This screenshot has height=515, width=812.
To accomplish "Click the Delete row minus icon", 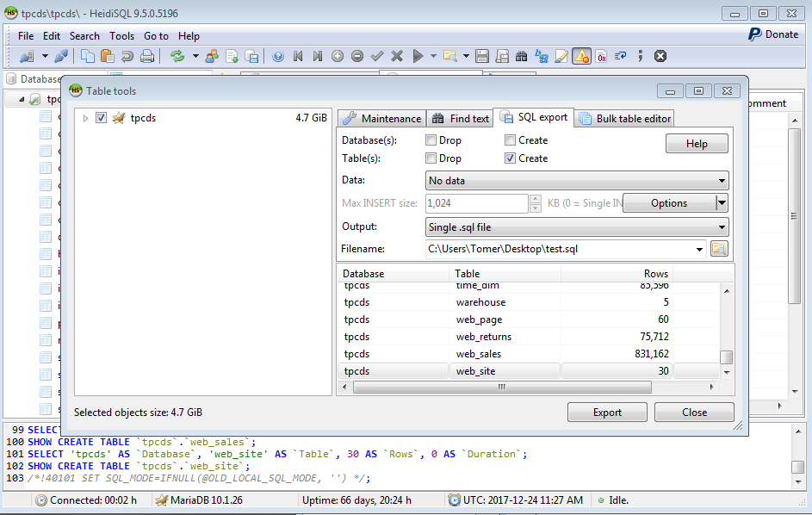I will (356, 56).
